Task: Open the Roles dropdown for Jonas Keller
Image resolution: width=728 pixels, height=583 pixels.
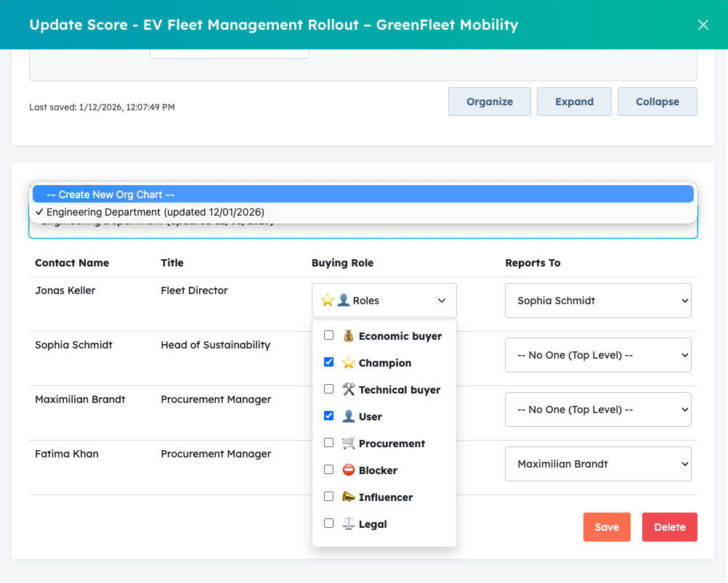Action: [384, 300]
